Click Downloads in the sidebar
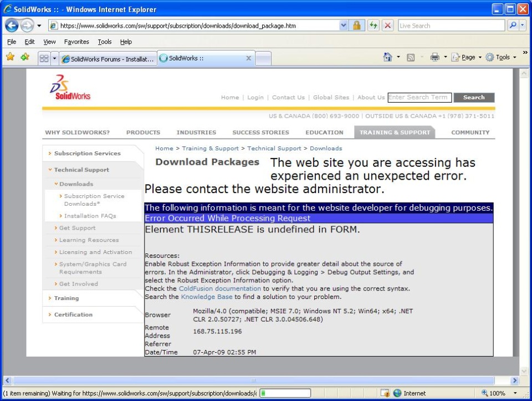This screenshot has height=401, width=532. click(76, 184)
